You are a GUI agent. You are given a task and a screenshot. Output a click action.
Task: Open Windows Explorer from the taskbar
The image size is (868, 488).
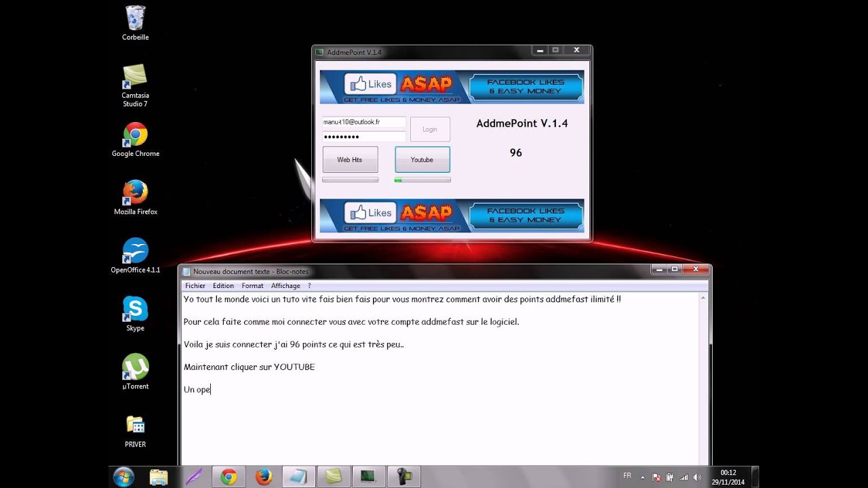pos(159,477)
